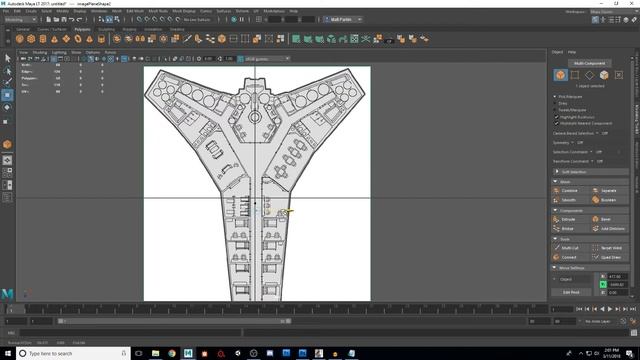Click the save scene icon
The image size is (640, 360).
point(64,19)
